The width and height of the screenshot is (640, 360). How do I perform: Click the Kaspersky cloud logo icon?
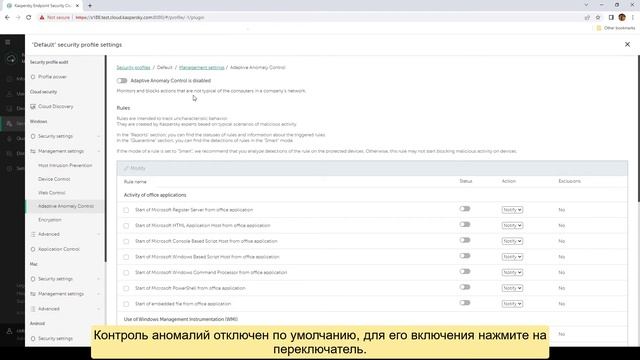pos(11,59)
